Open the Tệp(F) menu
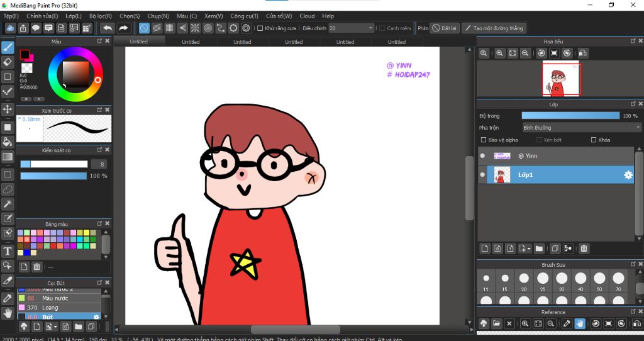This screenshot has height=341, width=644. (11, 16)
